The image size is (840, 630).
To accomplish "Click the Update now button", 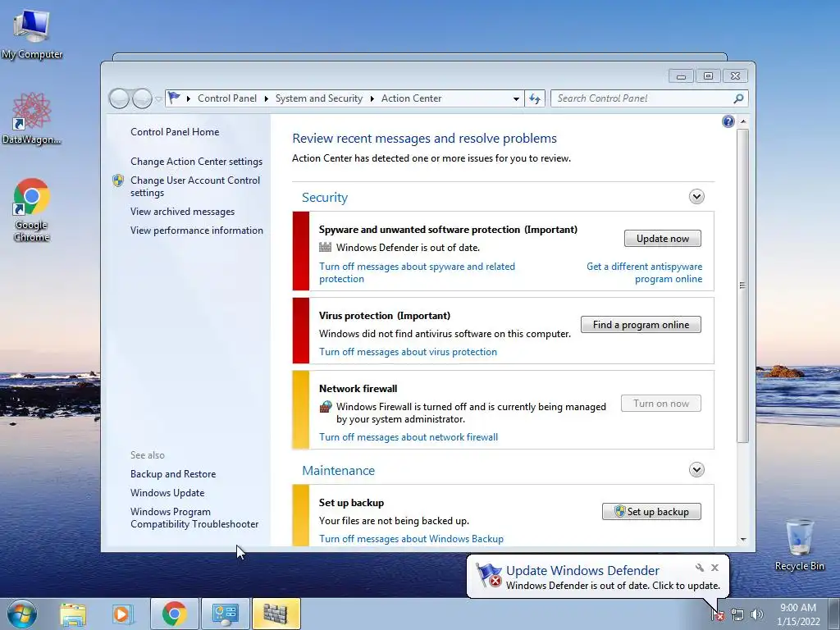I will click(663, 239).
